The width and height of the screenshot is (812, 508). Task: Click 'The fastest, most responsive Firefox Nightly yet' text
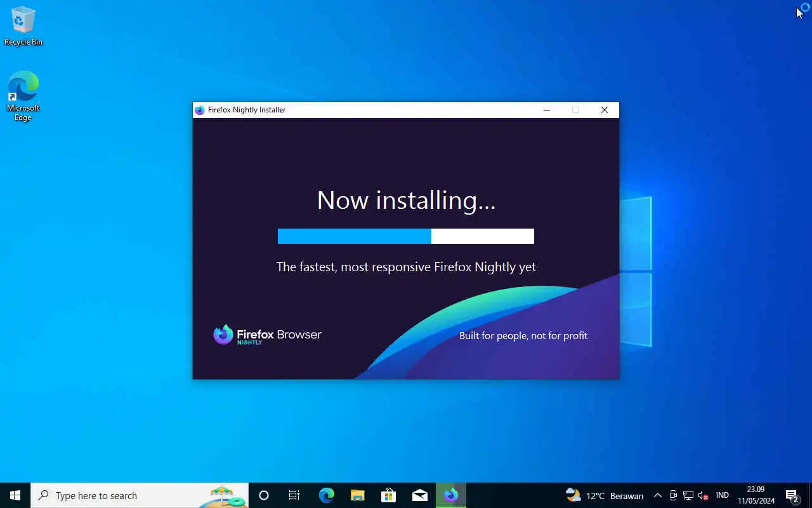pyautogui.click(x=406, y=267)
